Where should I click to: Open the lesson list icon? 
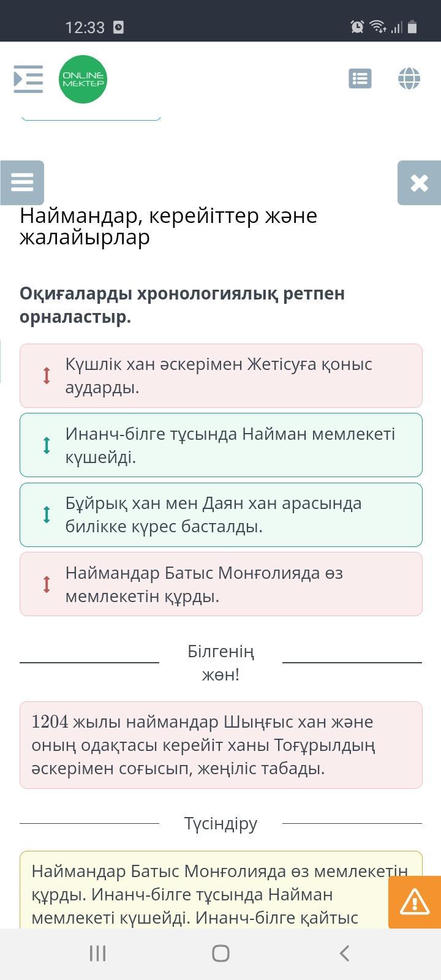[360, 78]
